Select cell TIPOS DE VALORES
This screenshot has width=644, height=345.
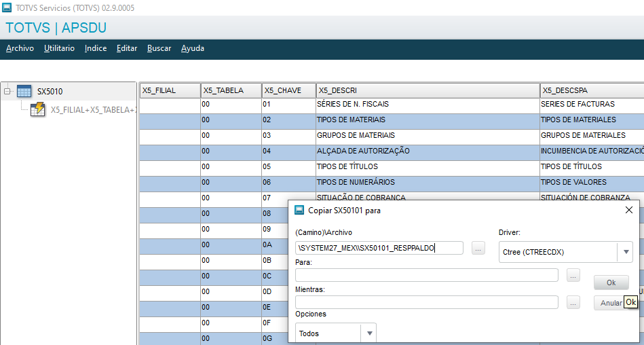point(592,184)
